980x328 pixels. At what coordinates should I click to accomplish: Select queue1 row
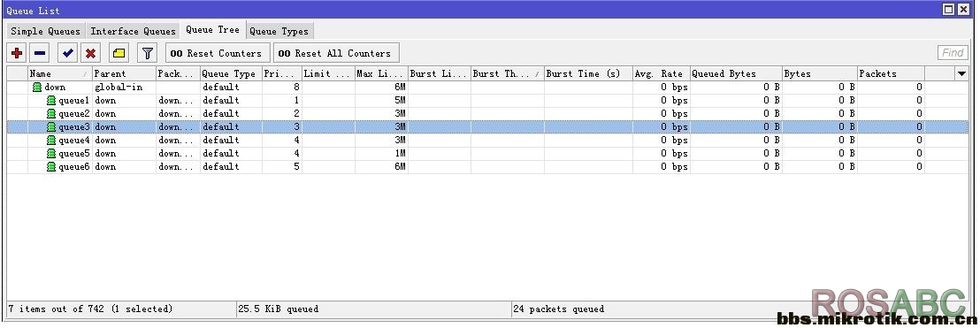487,100
